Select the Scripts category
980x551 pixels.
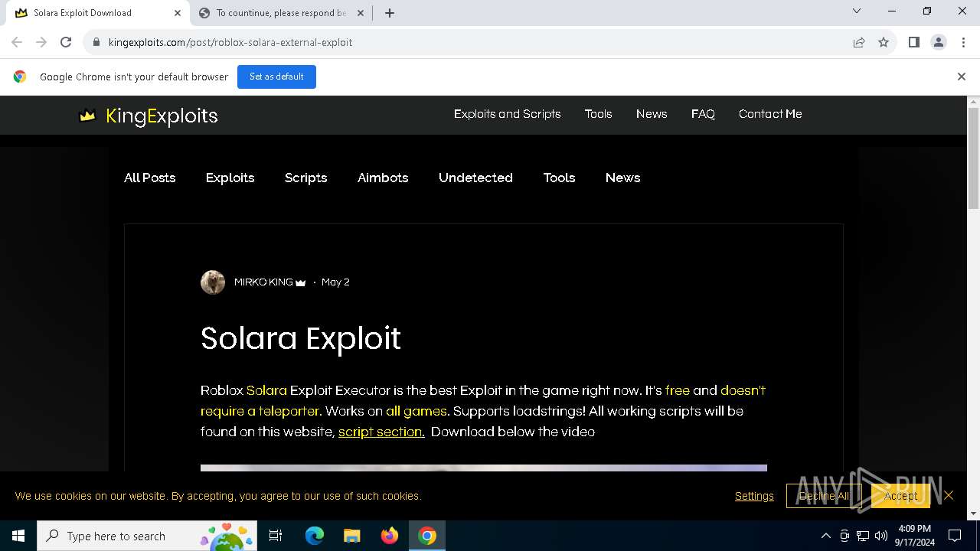pyautogui.click(x=305, y=178)
